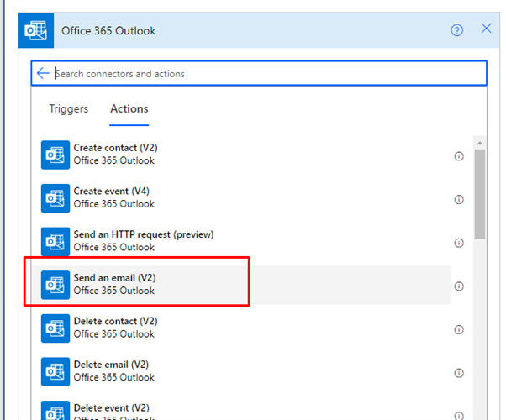
Task: Choose the Create event (V4) action text
Action: 111,191
